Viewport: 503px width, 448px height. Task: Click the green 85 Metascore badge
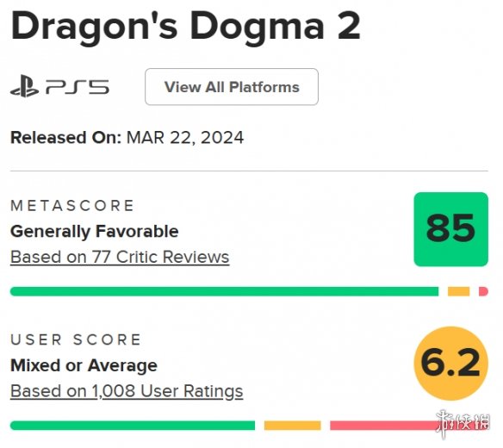click(451, 229)
